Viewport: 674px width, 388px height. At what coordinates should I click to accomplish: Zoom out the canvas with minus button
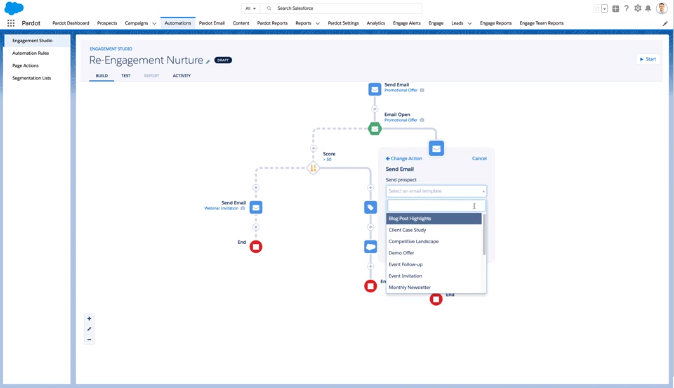(x=89, y=339)
